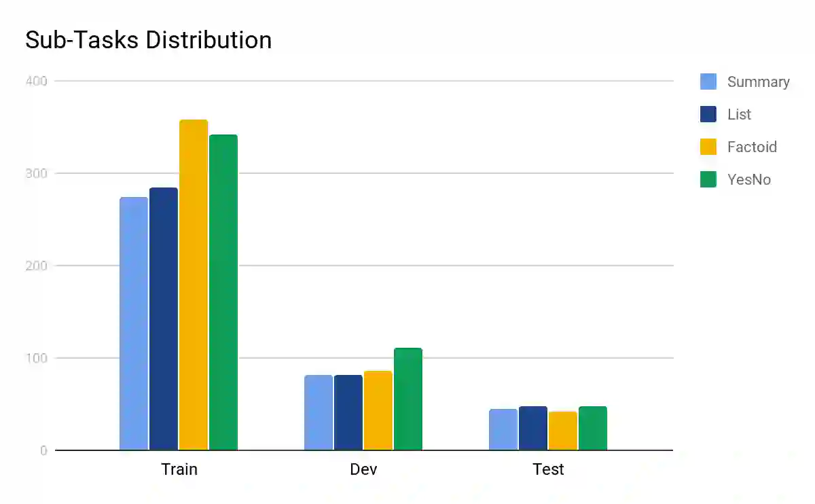
Task: Select the Test List bar
Action: coord(533,428)
